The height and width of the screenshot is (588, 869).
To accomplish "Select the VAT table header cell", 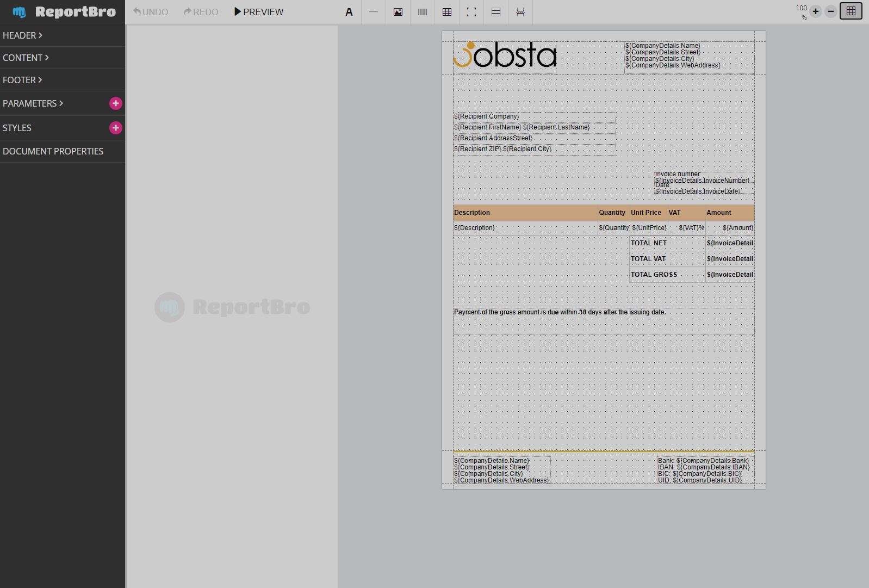I will pos(686,213).
